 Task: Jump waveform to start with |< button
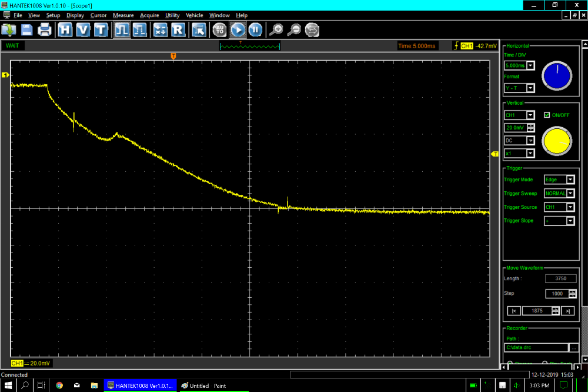click(513, 311)
